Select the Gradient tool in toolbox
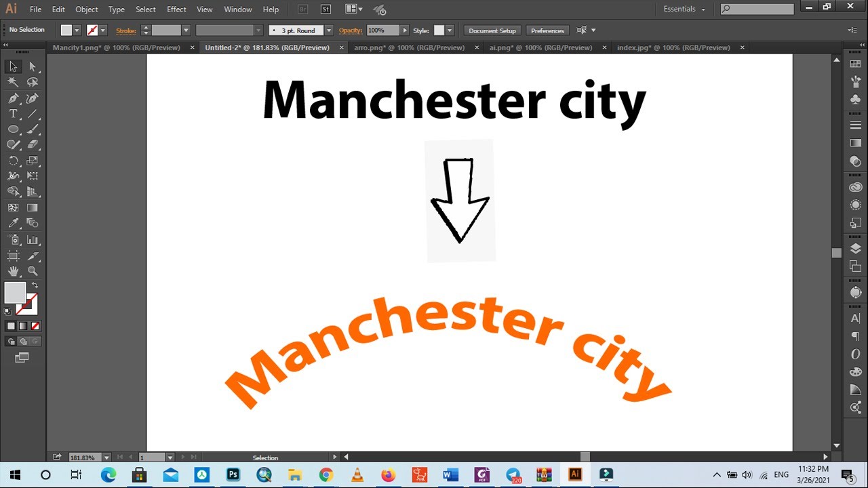This screenshot has width=868, height=488. pos(33,207)
